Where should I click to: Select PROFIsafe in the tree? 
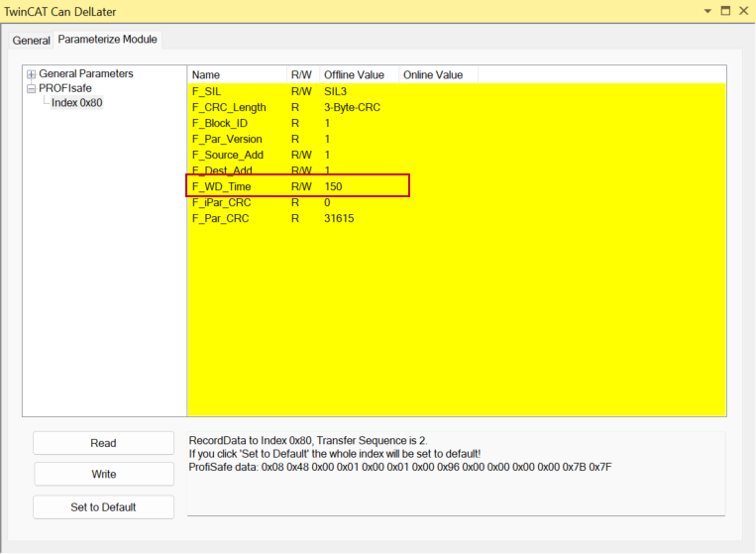click(x=65, y=88)
